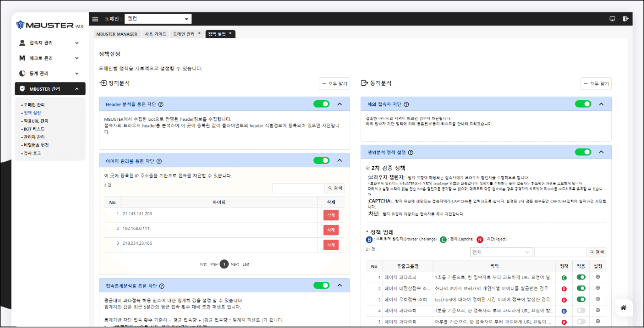The height and width of the screenshot is (328, 644).
Task: Click 모두 닫기 for 동적분석
Action: (596, 84)
